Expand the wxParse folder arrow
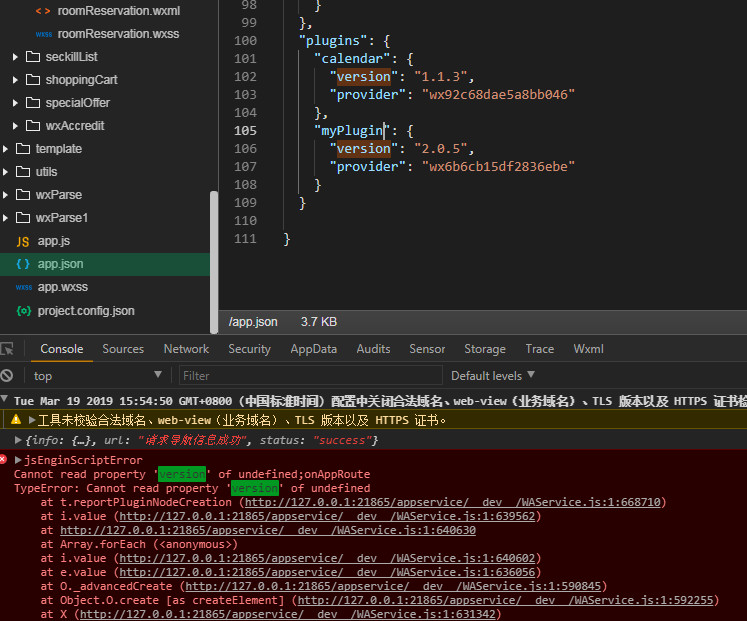 (x=6, y=195)
